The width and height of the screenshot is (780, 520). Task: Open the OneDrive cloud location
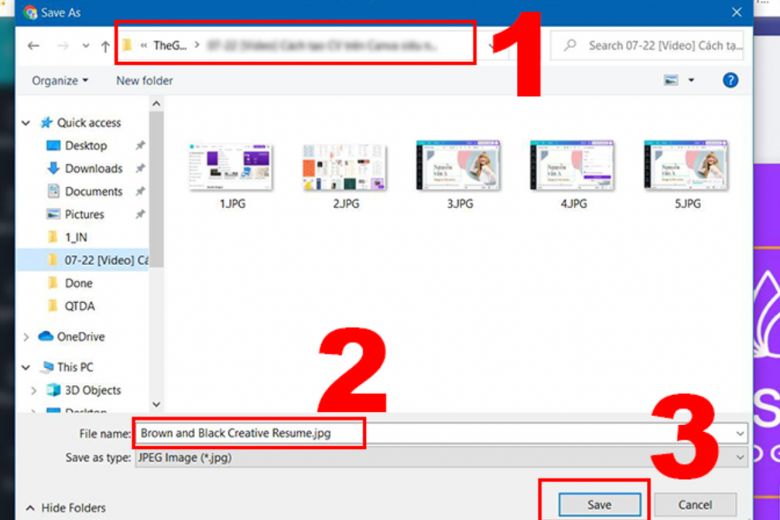[x=80, y=337]
